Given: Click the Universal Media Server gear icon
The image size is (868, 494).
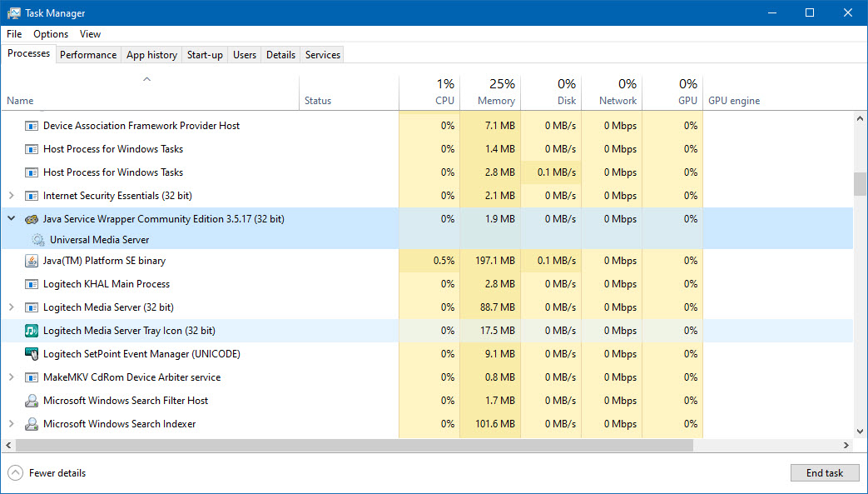Looking at the screenshot, I should 38,240.
